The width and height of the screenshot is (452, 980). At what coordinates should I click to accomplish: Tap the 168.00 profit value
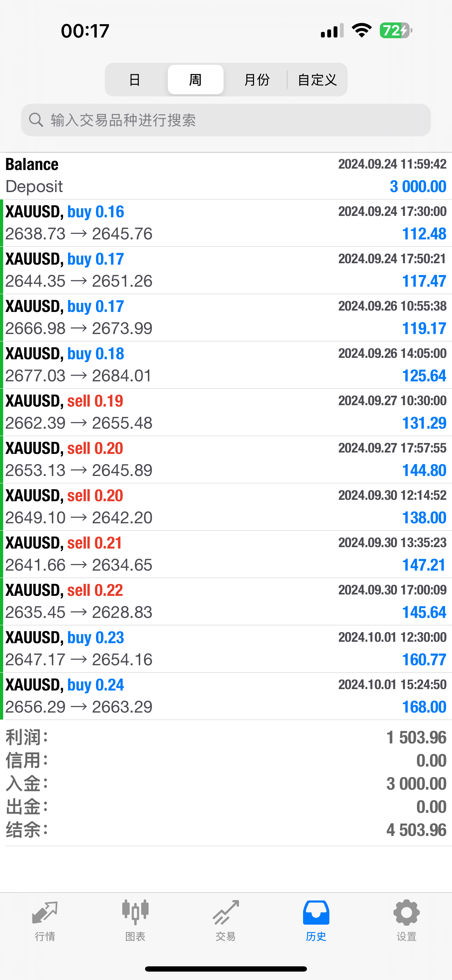coord(424,707)
